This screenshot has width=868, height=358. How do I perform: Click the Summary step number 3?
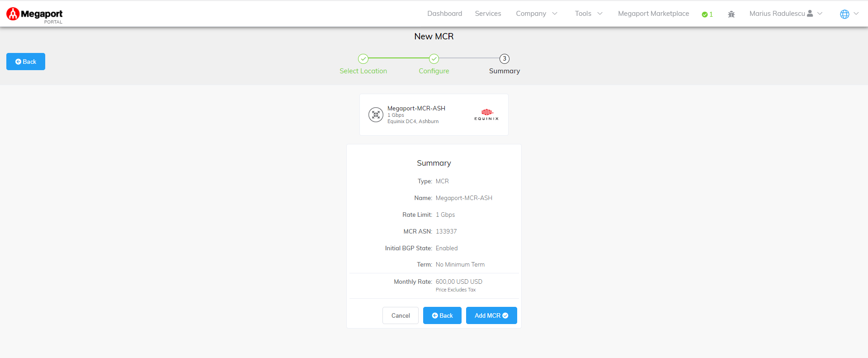click(x=505, y=59)
